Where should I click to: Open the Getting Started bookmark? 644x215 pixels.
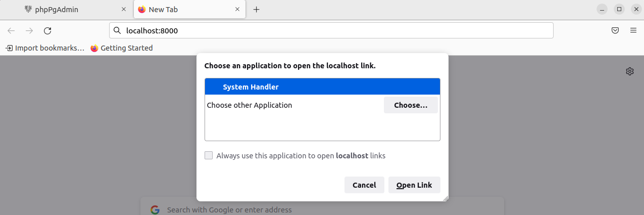pyautogui.click(x=122, y=48)
